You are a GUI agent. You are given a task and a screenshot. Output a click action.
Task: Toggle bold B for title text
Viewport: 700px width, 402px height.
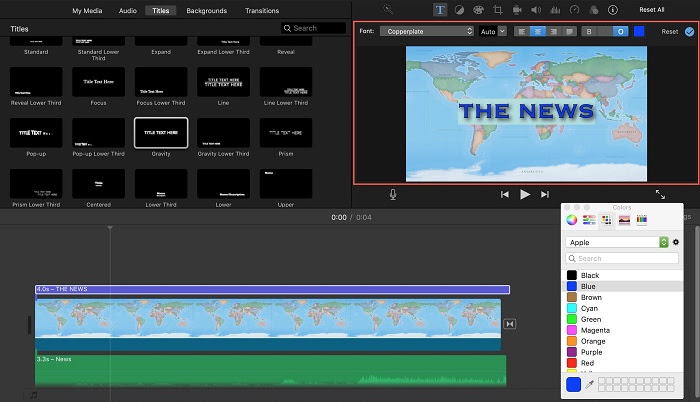(x=589, y=32)
